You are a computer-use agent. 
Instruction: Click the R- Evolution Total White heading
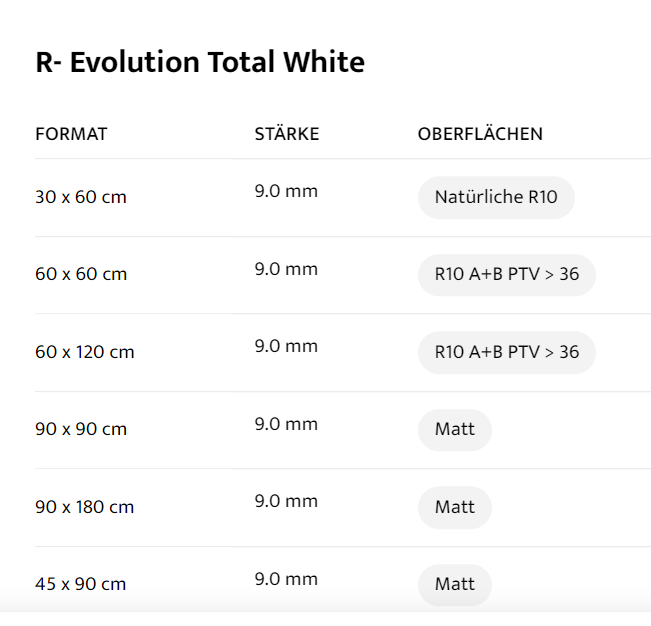[200, 63]
